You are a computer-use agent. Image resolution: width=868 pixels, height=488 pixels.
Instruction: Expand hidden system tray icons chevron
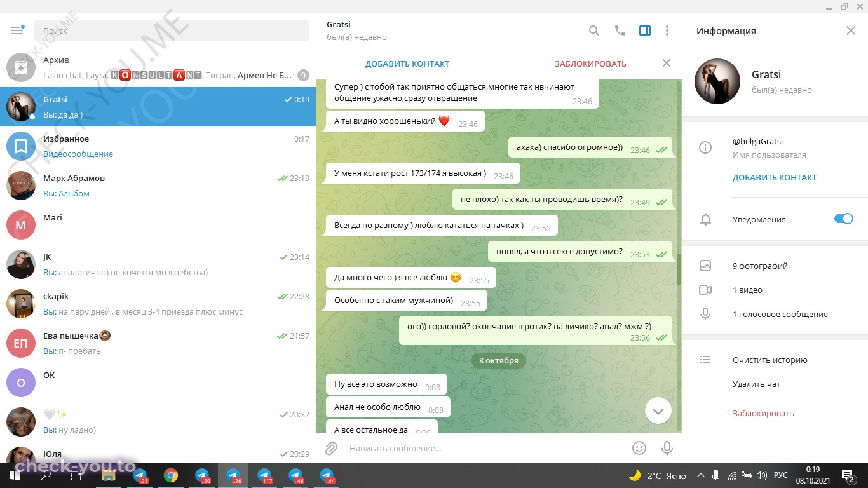pyautogui.click(x=701, y=475)
